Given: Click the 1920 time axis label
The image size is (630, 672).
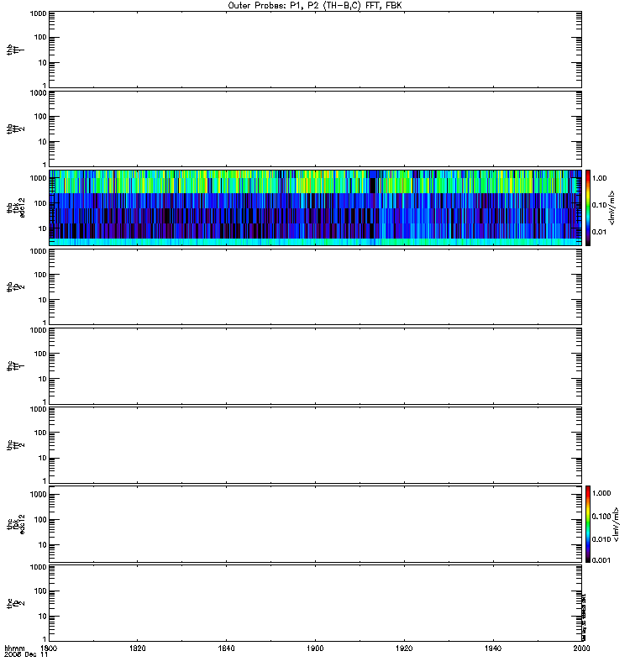Looking at the screenshot, I should (404, 648).
